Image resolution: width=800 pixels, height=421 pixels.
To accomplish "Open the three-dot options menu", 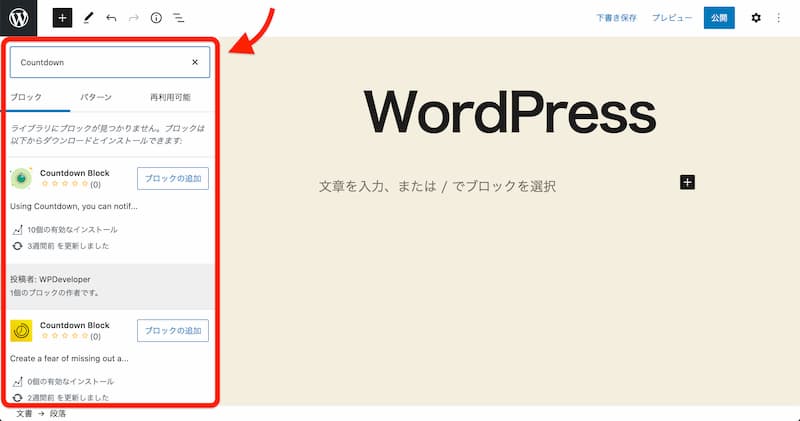I will click(779, 18).
